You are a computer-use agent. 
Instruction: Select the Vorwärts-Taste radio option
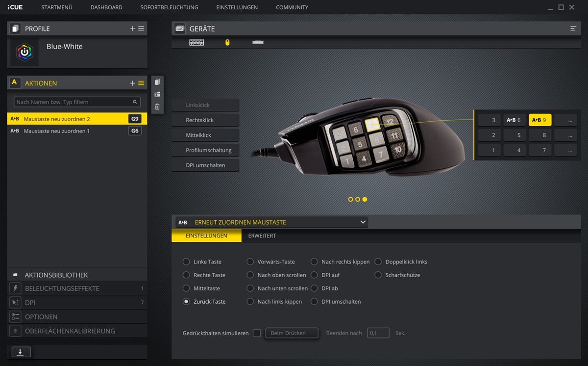tap(250, 262)
